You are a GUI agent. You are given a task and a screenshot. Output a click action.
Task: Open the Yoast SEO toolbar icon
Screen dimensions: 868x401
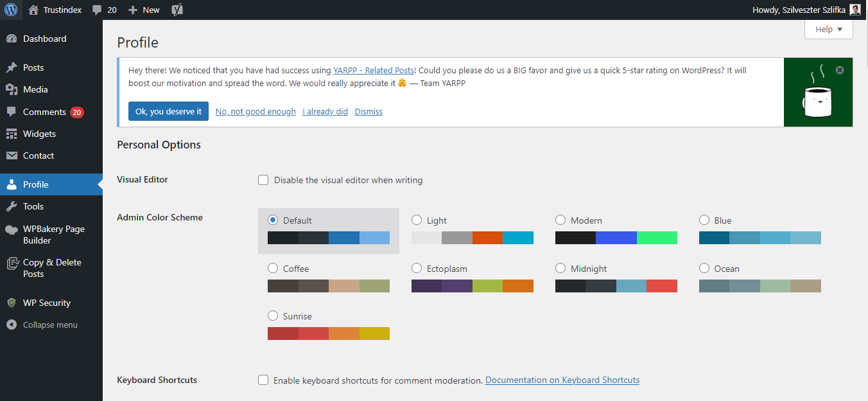coord(177,10)
